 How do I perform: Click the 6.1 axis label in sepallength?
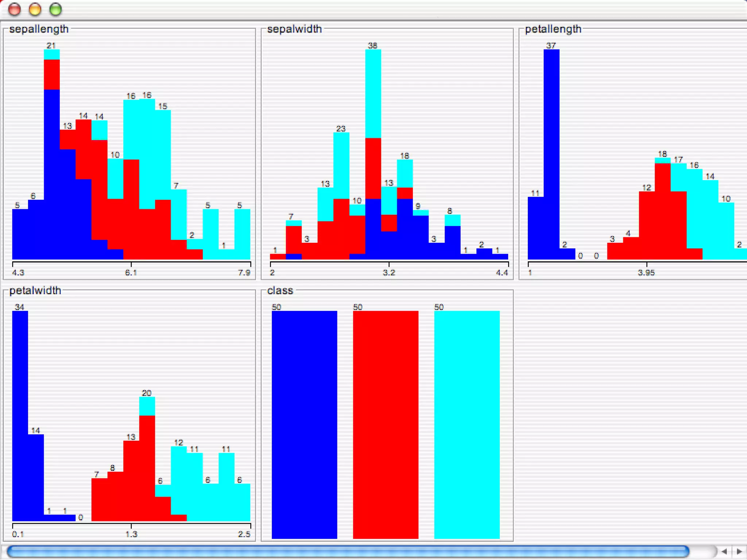coord(131,273)
